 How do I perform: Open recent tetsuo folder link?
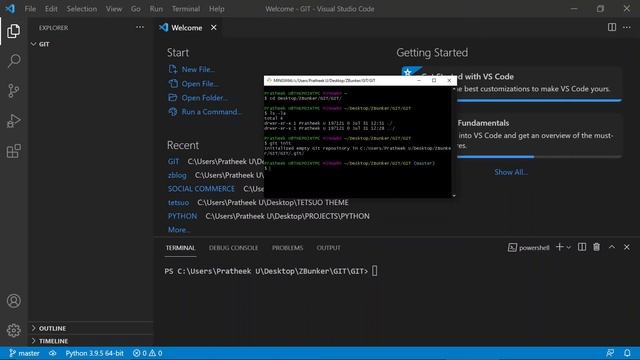[178, 202]
